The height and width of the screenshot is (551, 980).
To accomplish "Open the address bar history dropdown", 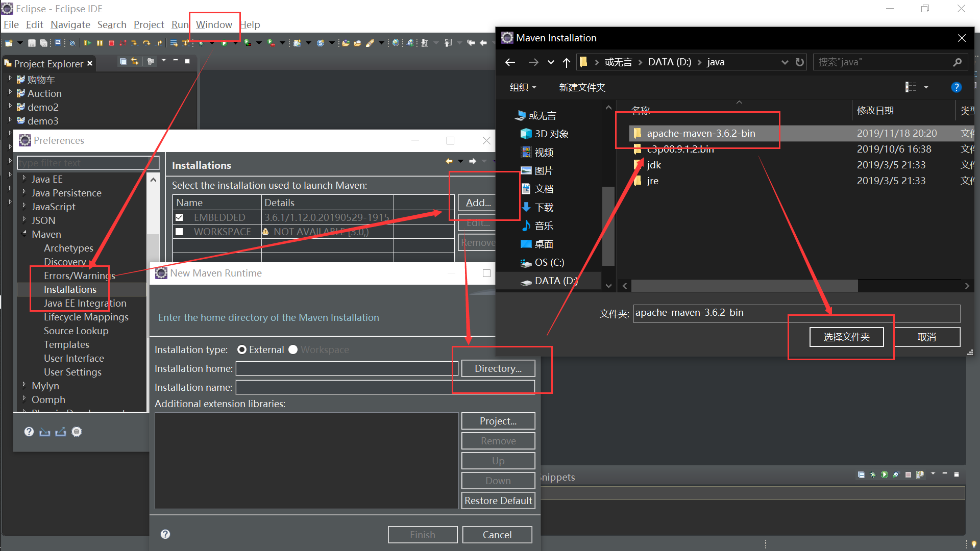I will (785, 62).
